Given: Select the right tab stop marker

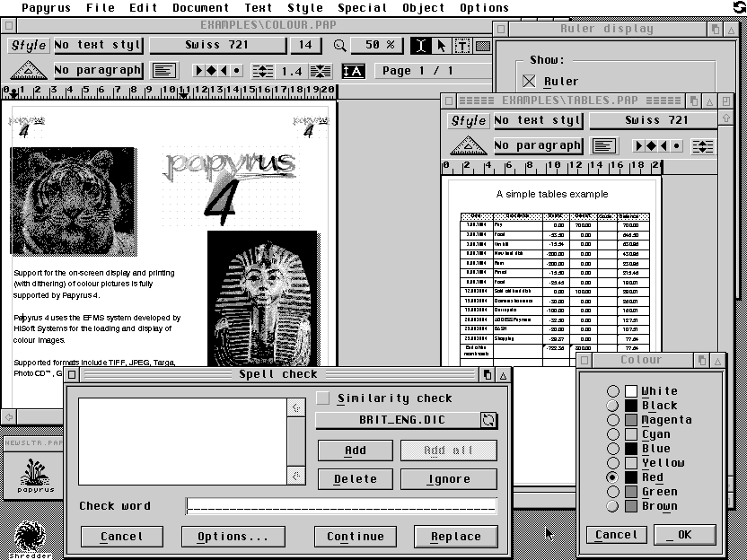Looking at the screenshot, I should click(x=224, y=71).
